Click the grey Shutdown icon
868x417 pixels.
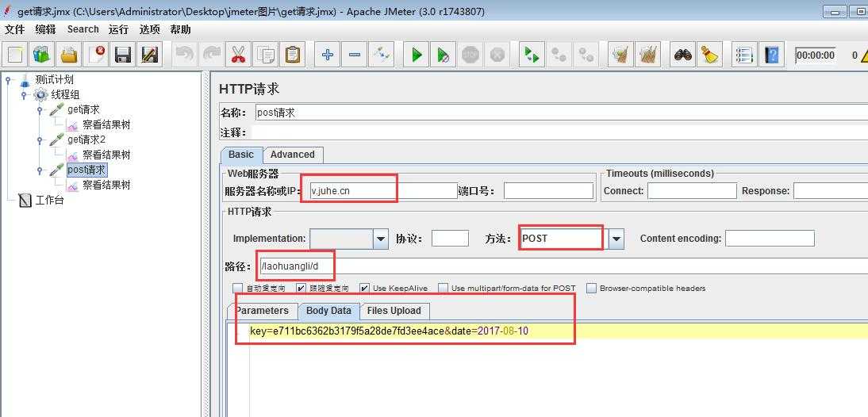497,54
